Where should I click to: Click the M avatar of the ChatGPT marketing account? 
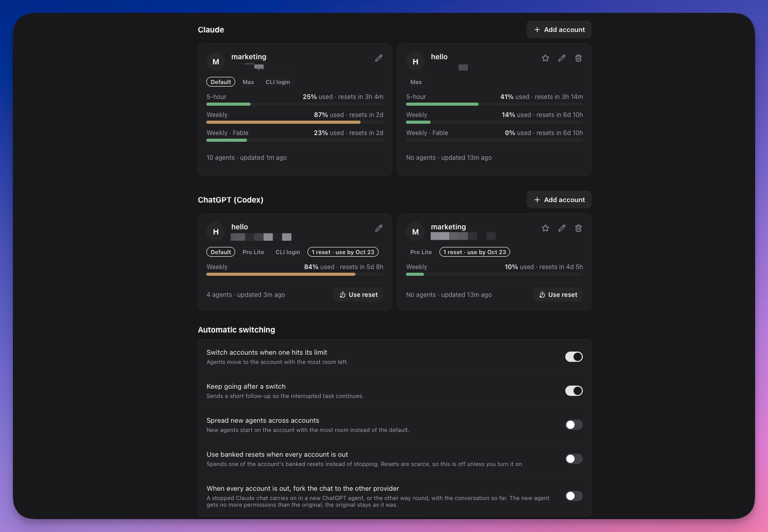415,232
